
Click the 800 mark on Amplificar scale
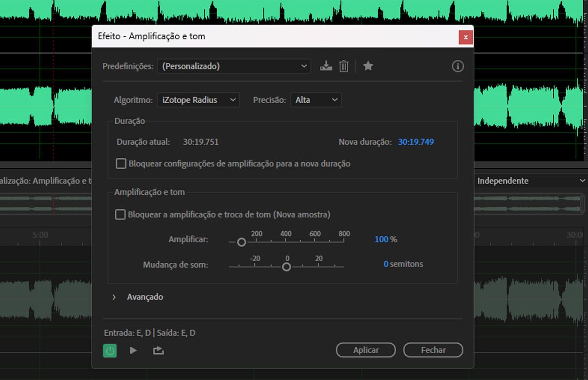pyautogui.click(x=344, y=234)
